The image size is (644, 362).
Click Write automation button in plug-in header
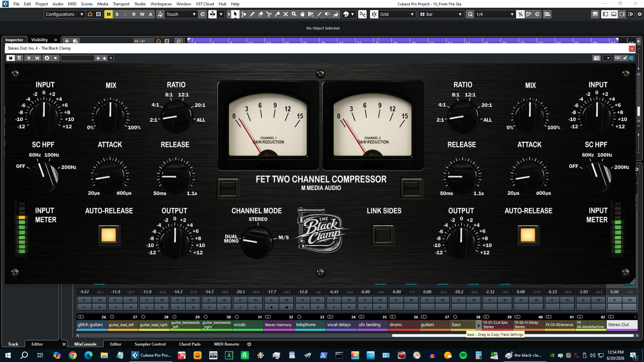(37, 58)
